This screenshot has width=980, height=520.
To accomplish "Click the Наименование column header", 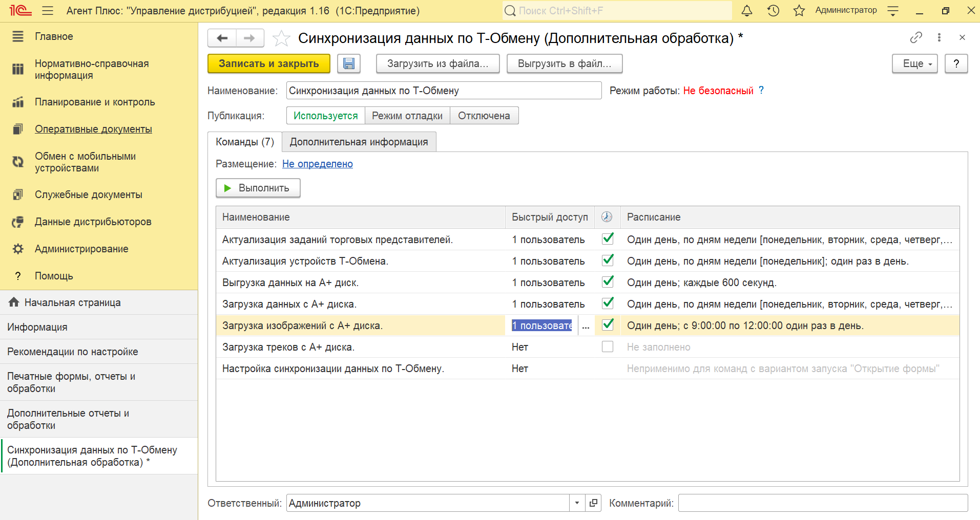I will click(361, 217).
